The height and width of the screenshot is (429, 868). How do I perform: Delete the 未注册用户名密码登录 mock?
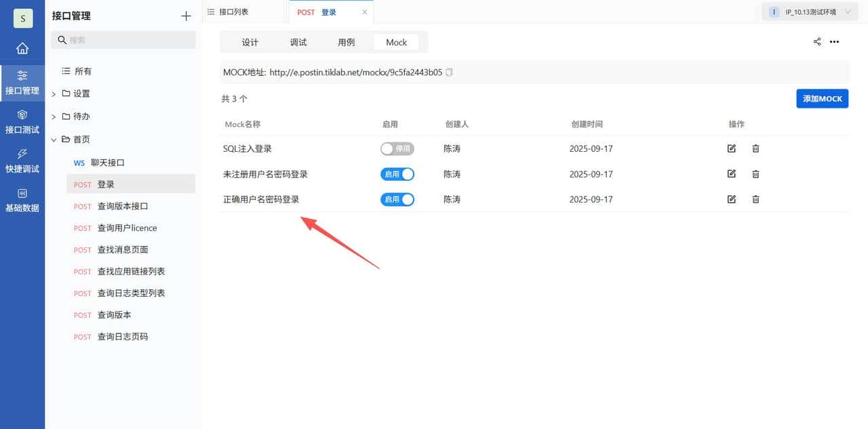point(755,173)
